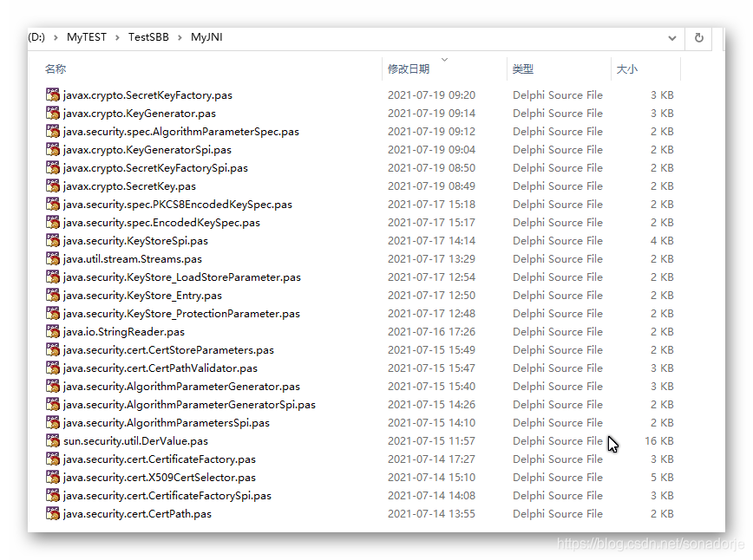
Task: Click the java.security.spec.PKCS8EncodedKeySpec.pas file icon
Action: [52, 204]
